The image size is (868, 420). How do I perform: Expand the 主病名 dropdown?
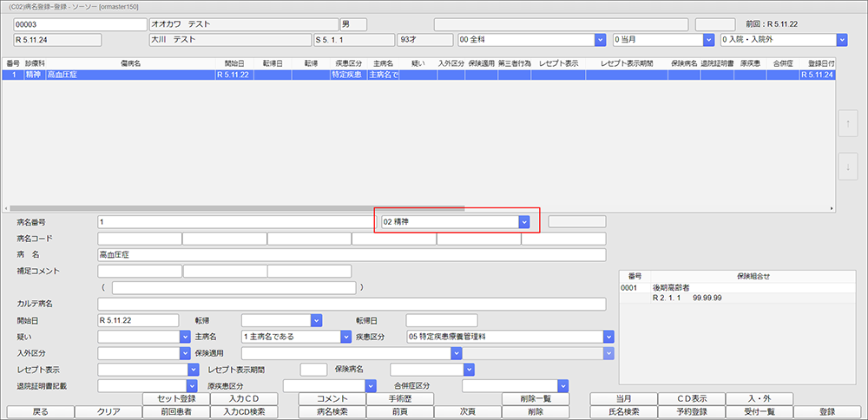click(x=316, y=337)
